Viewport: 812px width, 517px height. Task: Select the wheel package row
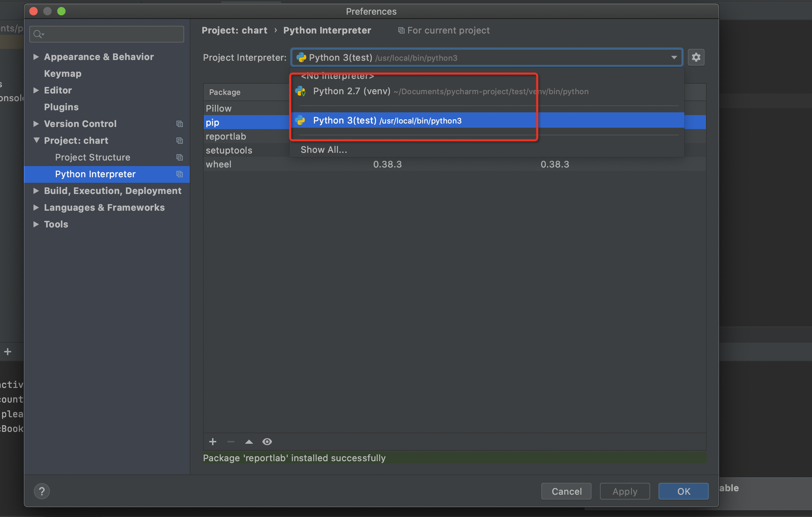219,164
